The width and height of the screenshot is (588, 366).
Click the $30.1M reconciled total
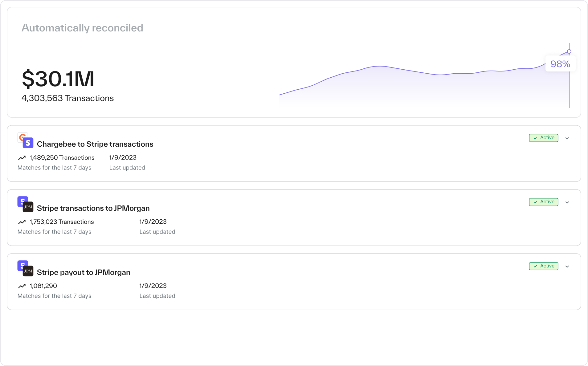click(58, 79)
